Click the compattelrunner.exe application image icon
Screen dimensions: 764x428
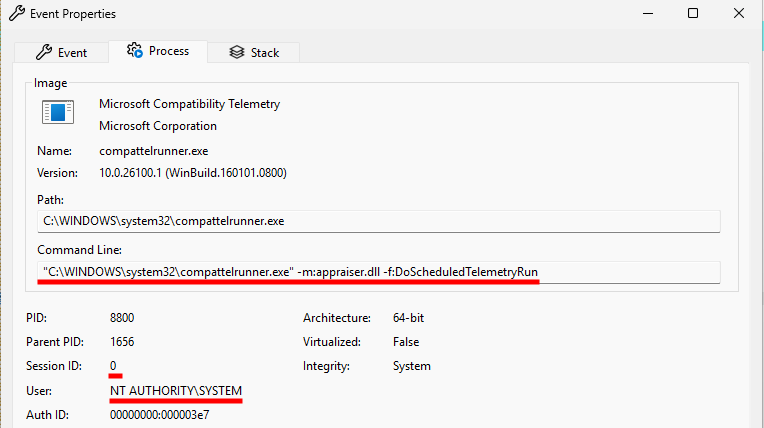pos(57,112)
